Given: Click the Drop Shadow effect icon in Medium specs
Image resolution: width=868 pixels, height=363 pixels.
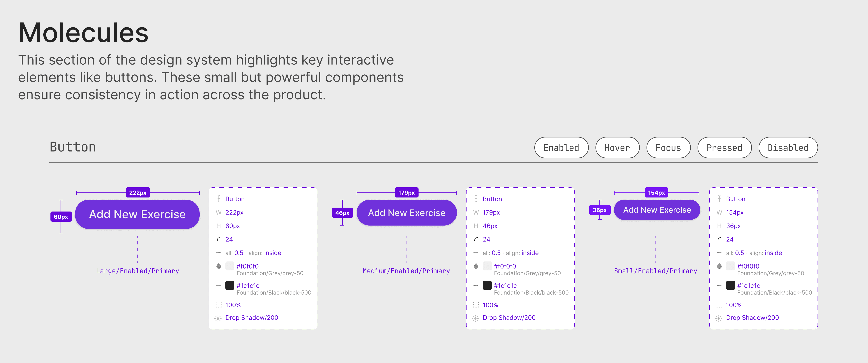Looking at the screenshot, I should (x=475, y=318).
